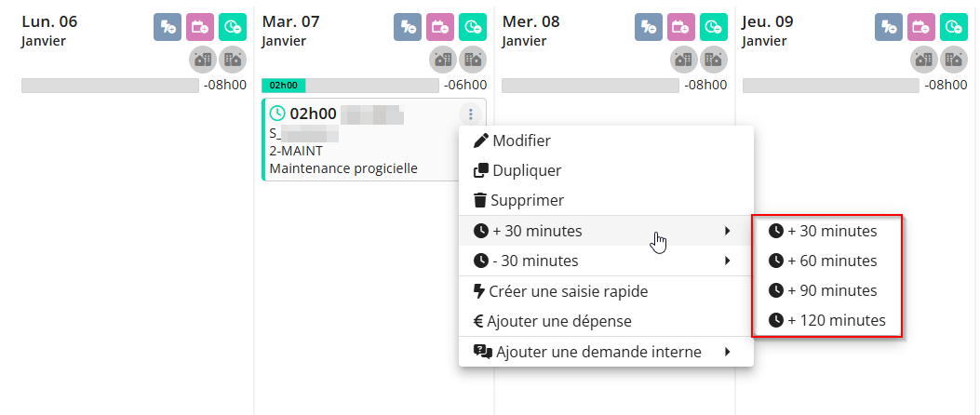Expand 'Ajouter une demande interne' submenu arrow
The height and width of the screenshot is (415, 980).
[x=728, y=352]
